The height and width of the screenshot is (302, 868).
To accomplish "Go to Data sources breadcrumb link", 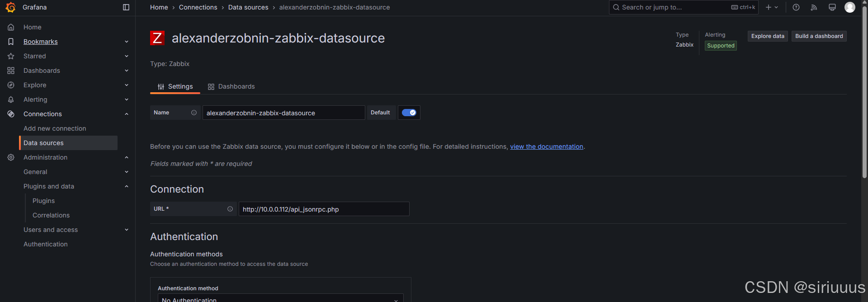I will 248,7.
